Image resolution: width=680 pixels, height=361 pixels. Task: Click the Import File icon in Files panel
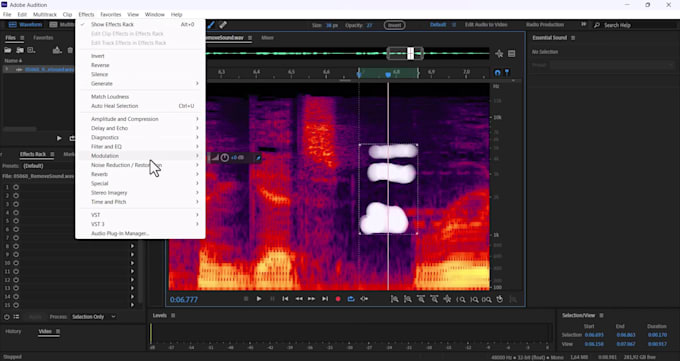coord(20,51)
